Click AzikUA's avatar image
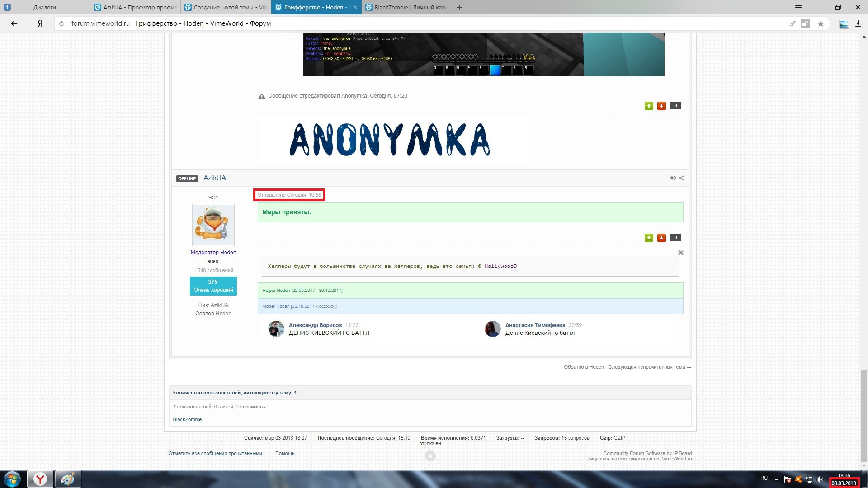Image resolution: width=868 pixels, height=488 pixels. click(213, 225)
